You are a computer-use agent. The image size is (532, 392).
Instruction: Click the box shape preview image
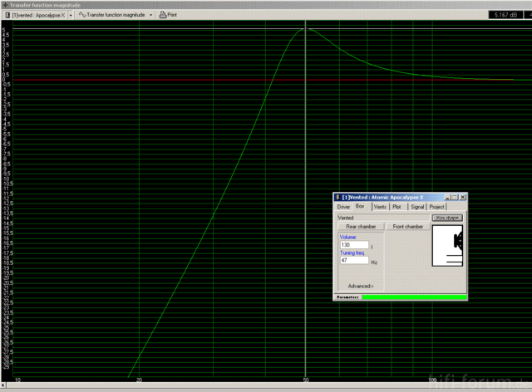pyautogui.click(x=447, y=247)
